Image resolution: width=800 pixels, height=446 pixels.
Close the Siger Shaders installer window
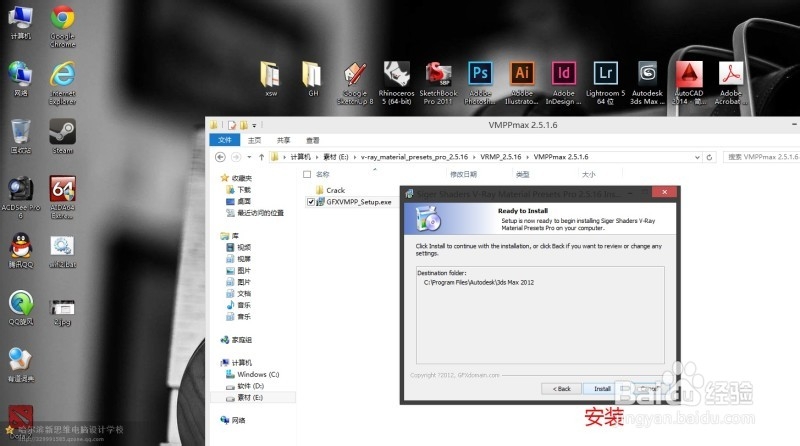(664, 192)
